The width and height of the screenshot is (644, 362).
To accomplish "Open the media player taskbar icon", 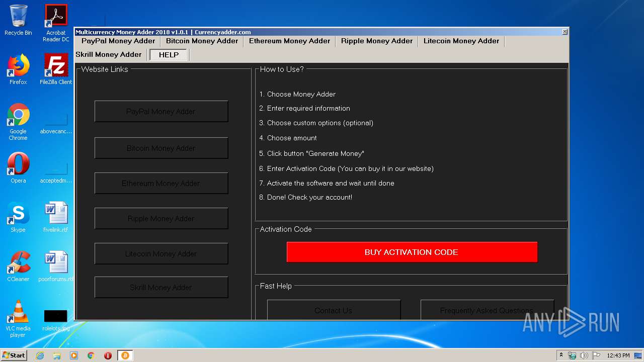I will point(74,355).
